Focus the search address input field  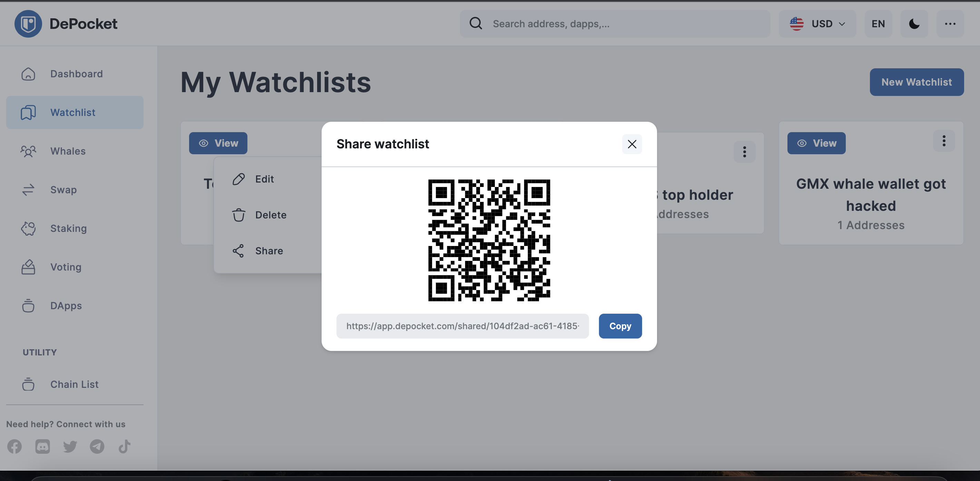coord(615,23)
